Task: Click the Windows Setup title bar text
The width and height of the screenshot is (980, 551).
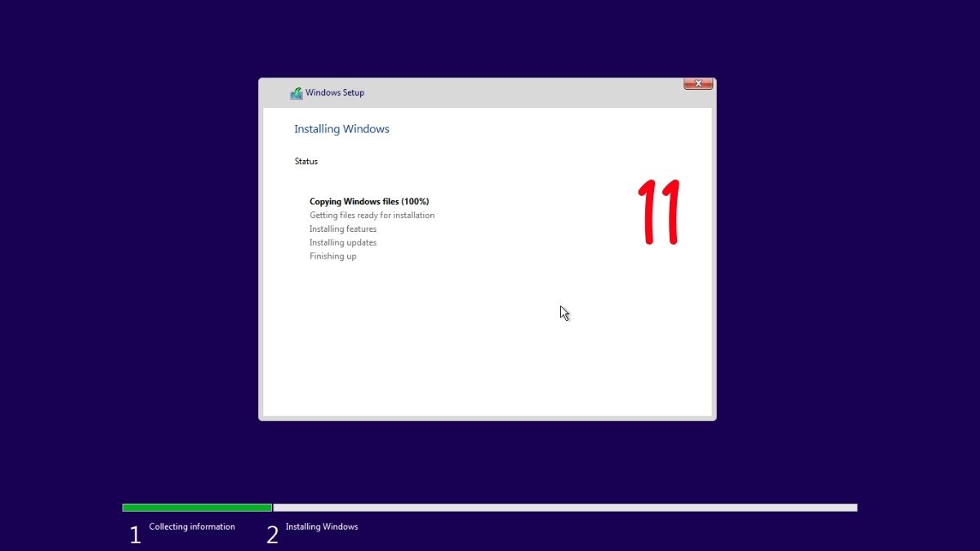Action: pyautogui.click(x=335, y=92)
